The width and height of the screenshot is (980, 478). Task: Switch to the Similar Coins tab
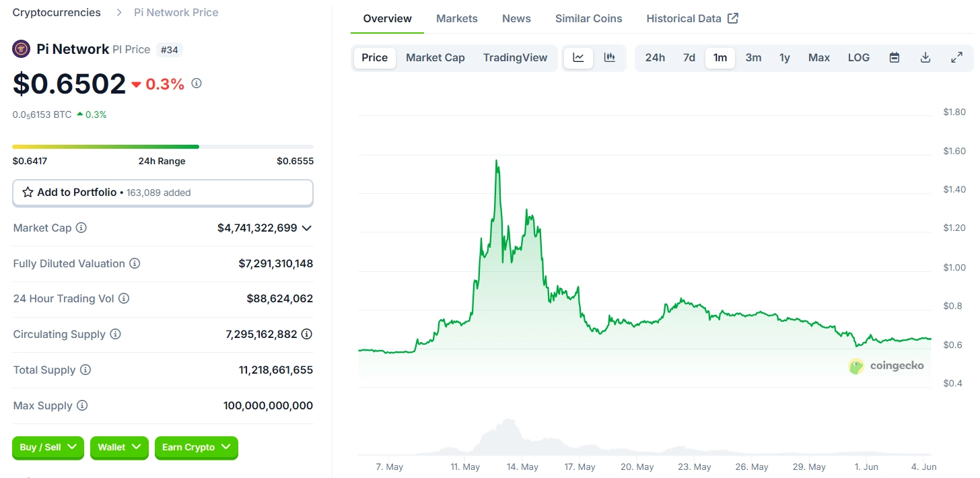589,18
